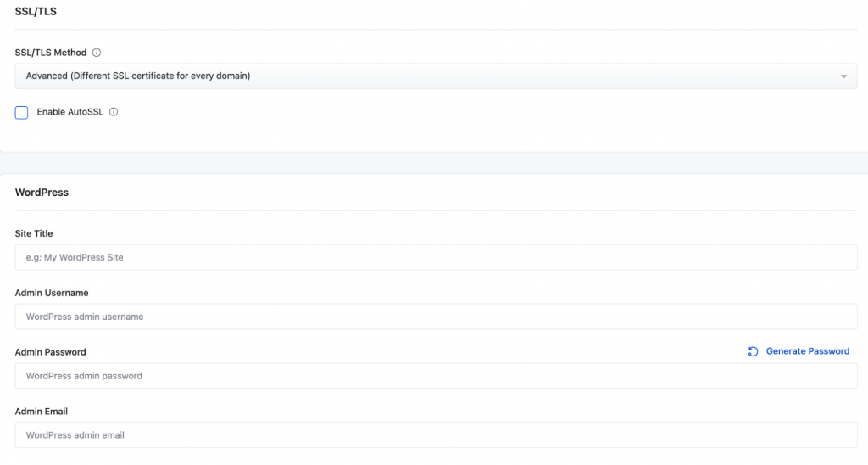Click the SSL/TLS Method dropdown arrow
The image size is (868, 465).
pyautogui.click(x=843, y=76)
